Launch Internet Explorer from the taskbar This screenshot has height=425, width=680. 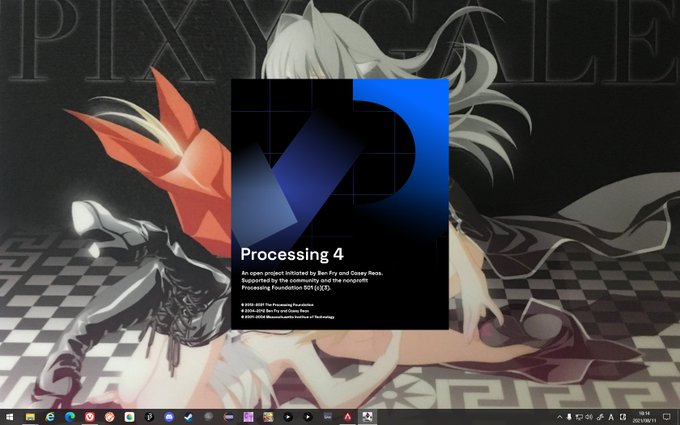coord(50,417)
